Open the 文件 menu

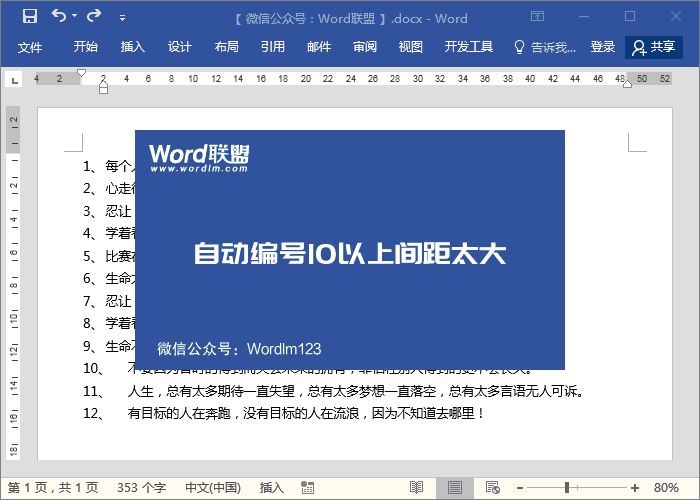(x=30, y=47)
